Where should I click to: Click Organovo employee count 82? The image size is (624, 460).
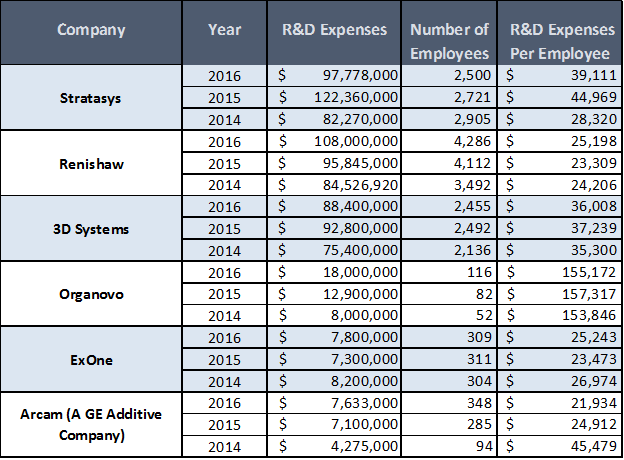coord(449,294)
